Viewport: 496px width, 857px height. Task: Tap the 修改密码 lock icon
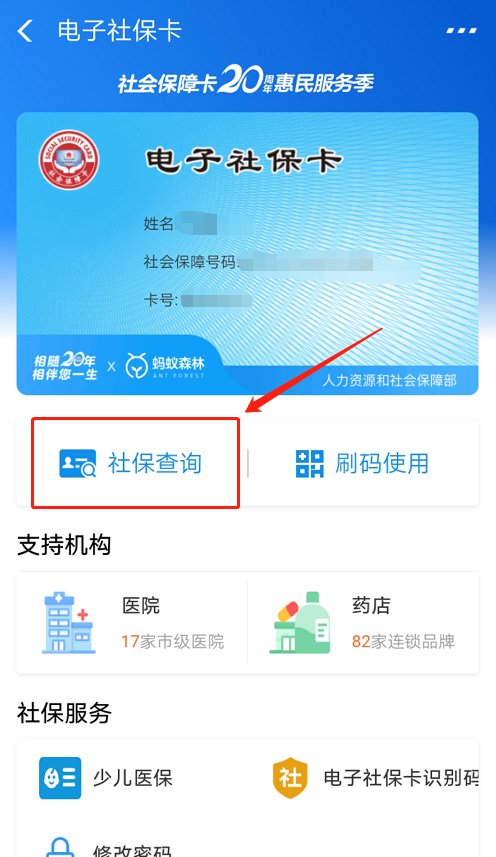click(x=60, y=847)
